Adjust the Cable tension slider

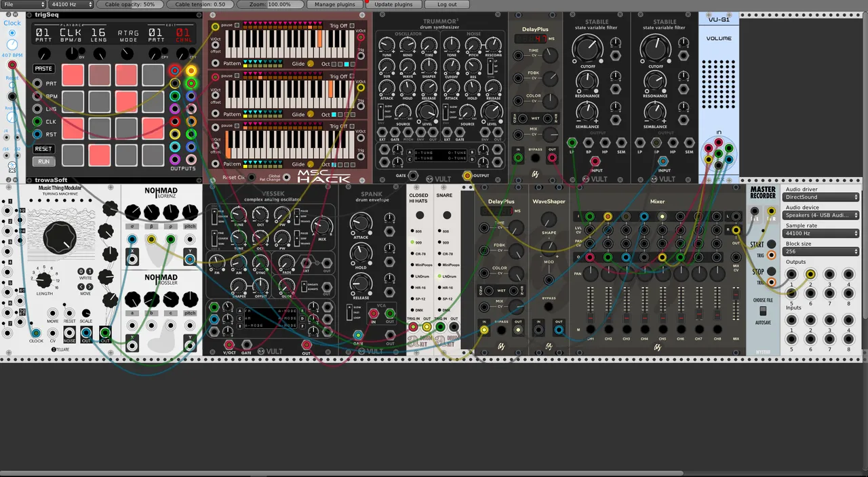pos(200,4)
